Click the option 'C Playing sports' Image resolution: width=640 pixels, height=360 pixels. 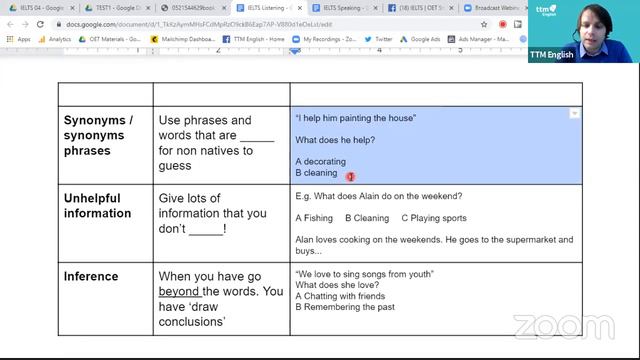coord(434,218)
